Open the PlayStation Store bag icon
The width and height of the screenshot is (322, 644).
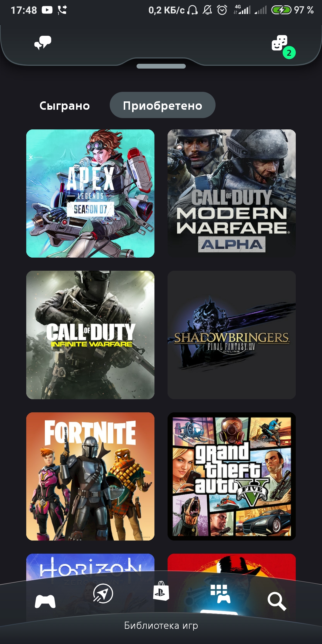pos(161,591)
